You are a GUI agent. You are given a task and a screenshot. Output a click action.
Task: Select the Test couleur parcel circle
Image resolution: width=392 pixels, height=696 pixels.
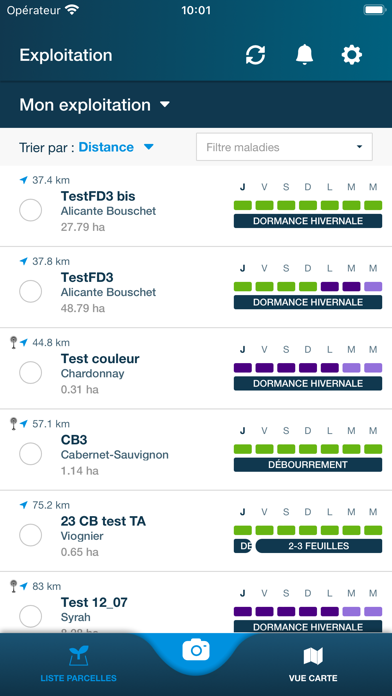[31, 372]
